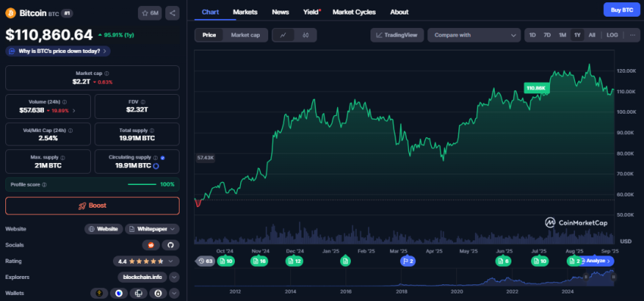The height and width of the screenshot is (301, 644).
Task: Open the Jun '25 news marker with 6
Action: pyautogui.click(x=503, y=261)
